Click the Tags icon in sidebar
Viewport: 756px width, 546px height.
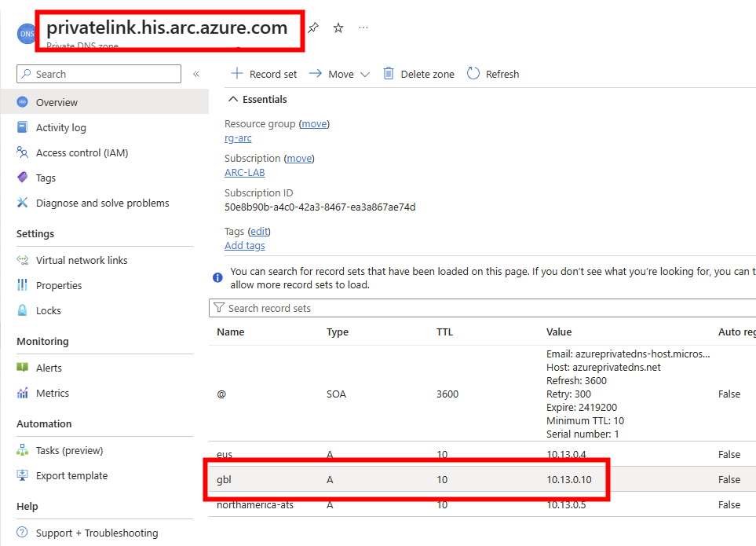pyautogui.click(x=22, y=178)
